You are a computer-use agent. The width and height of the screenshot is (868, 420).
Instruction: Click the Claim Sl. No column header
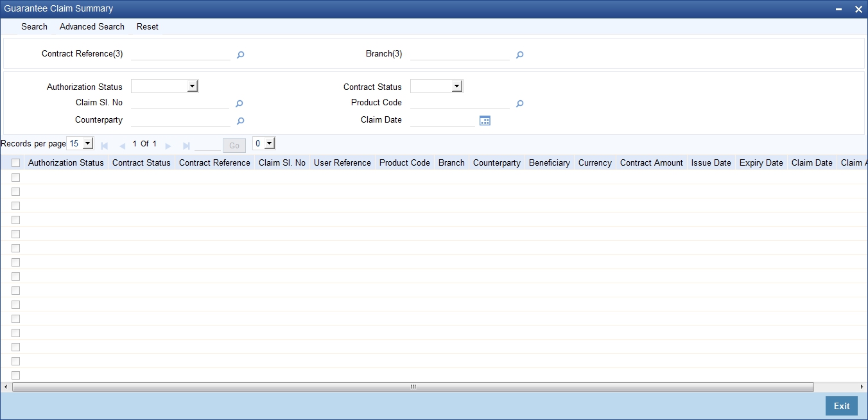[x=282, y=163]
